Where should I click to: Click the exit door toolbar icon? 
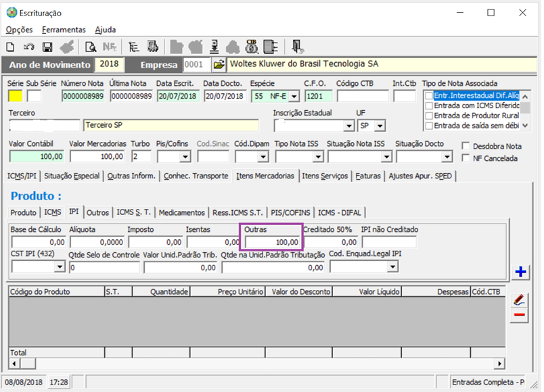pos(297,47)
